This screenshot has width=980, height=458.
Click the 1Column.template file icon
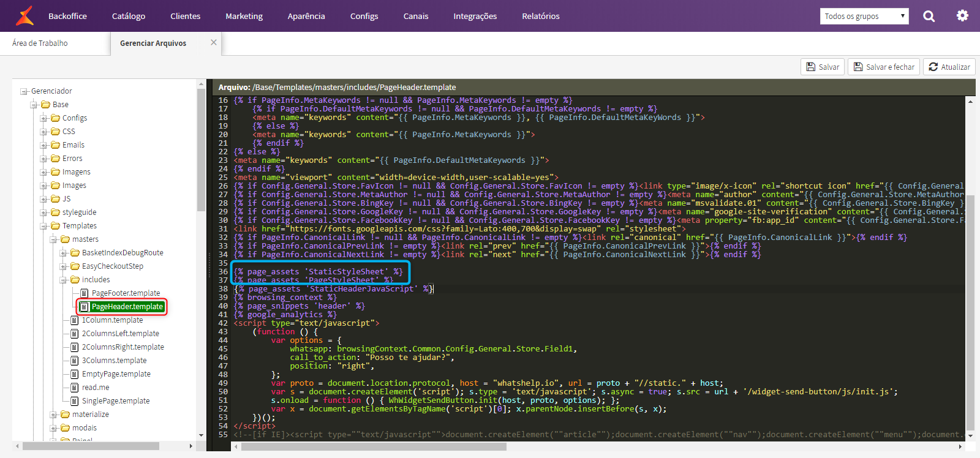(75, 320)
